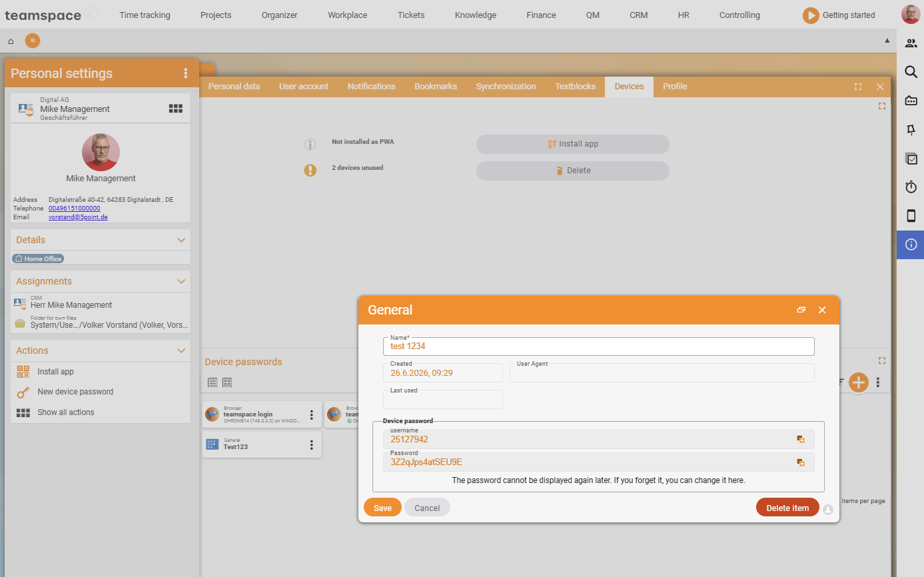Open the user avatar in top right
Screen dimensions: 924x577
tap(911, 15)
